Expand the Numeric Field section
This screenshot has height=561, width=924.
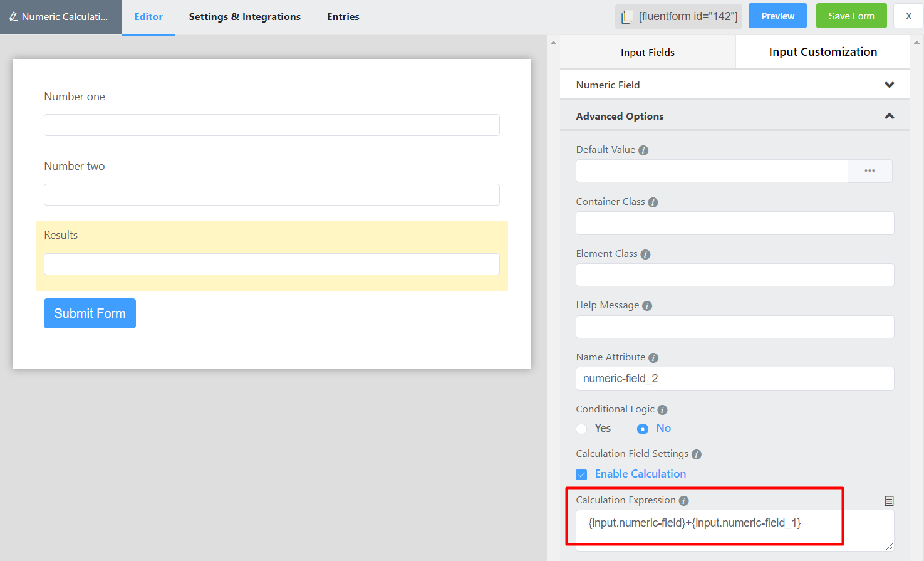click(889, 85)
